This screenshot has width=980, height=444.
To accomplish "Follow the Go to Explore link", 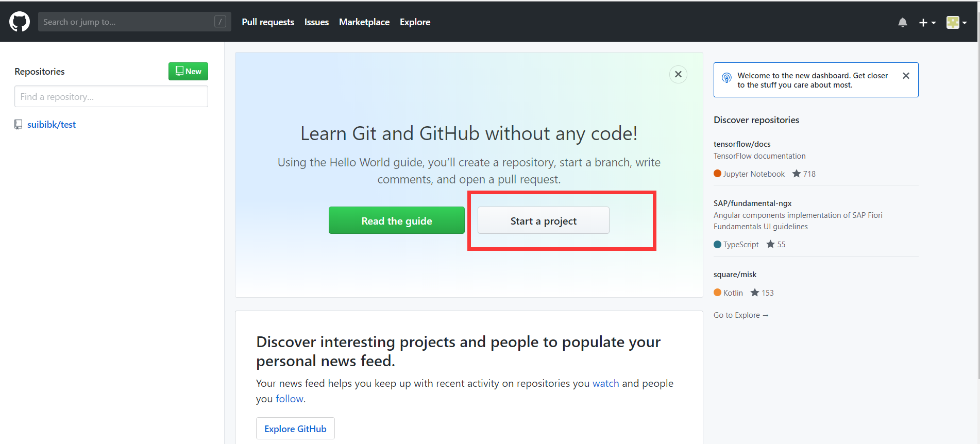I will pos(741,315).
